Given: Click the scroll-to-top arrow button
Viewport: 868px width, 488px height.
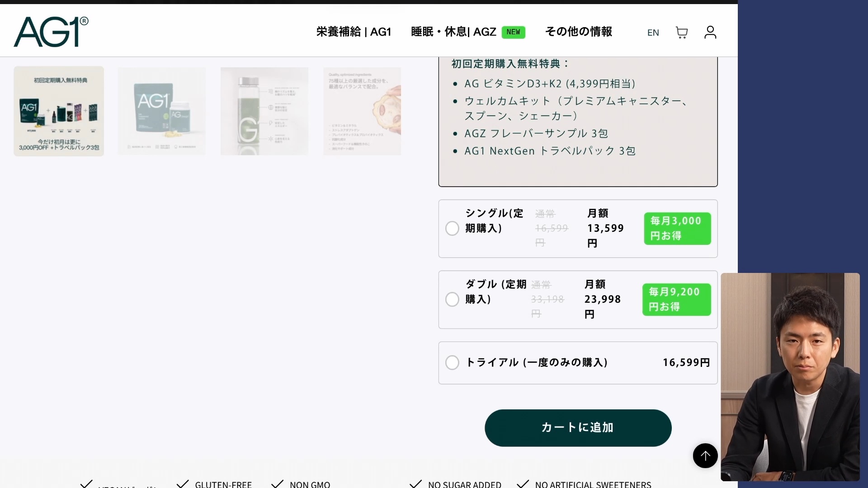Looking at the screenshot, I should tap(705, 455).
